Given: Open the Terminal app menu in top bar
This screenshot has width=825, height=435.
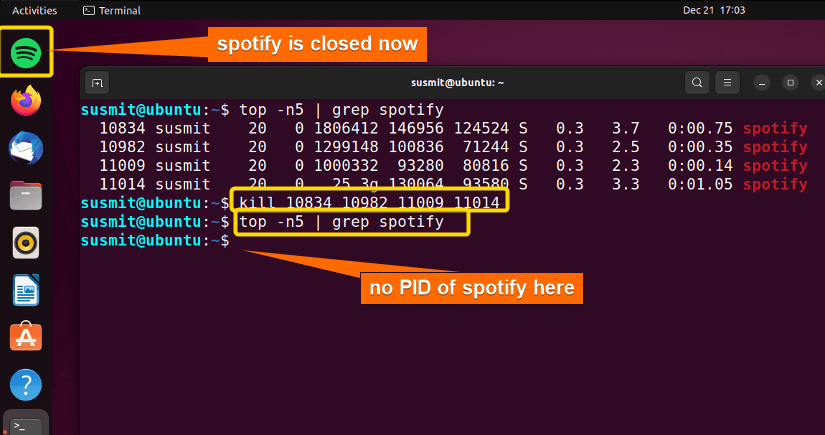Looking at the screenshot, I should (x=112, y=10).
